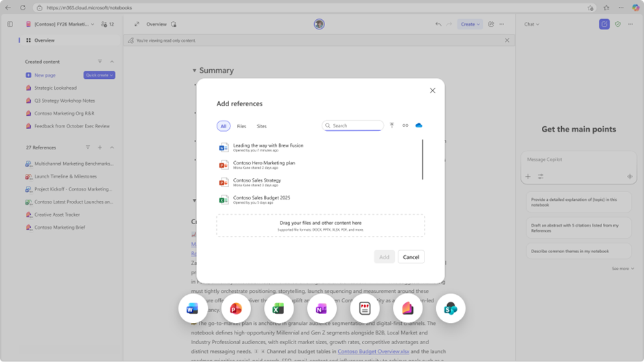This screenshot has width=644, height=362.
Task: Switch to the Sites filter
Action: point(261,126)
